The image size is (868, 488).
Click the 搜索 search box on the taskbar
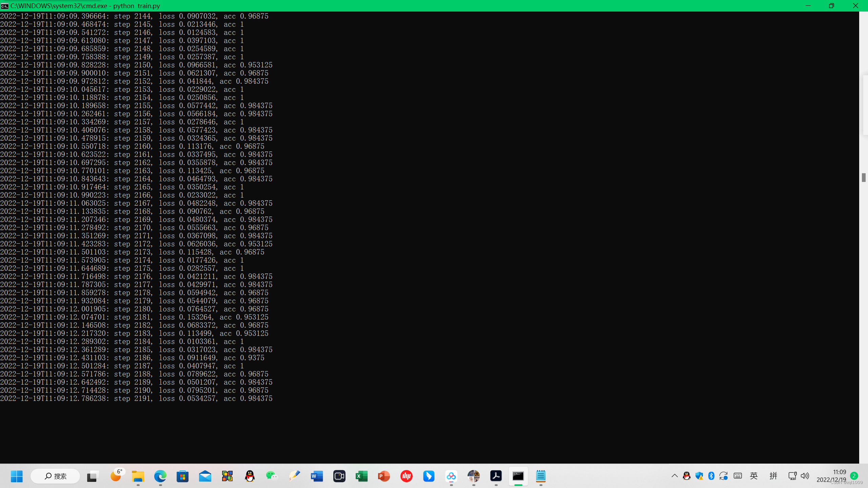tap(55, 476)
